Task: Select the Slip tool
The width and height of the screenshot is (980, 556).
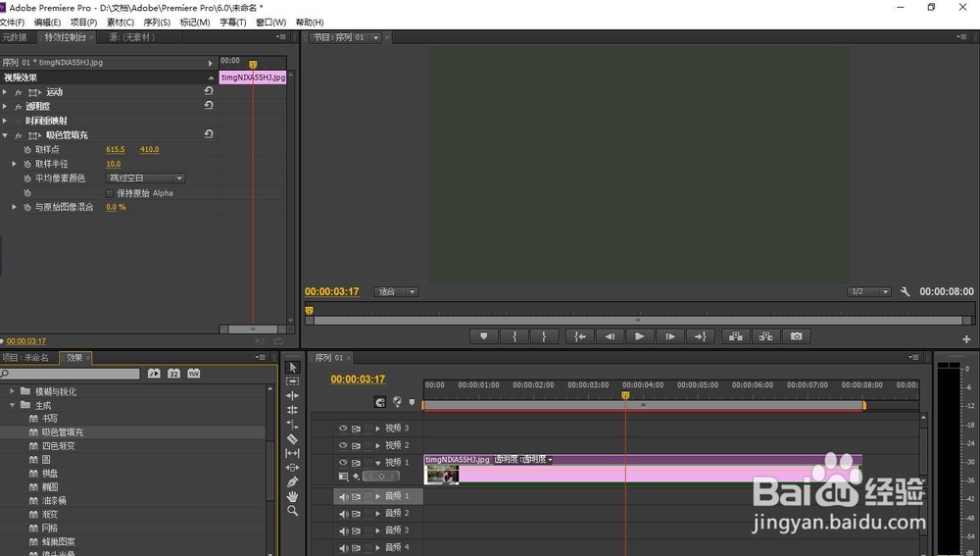Action: [292, 453]
